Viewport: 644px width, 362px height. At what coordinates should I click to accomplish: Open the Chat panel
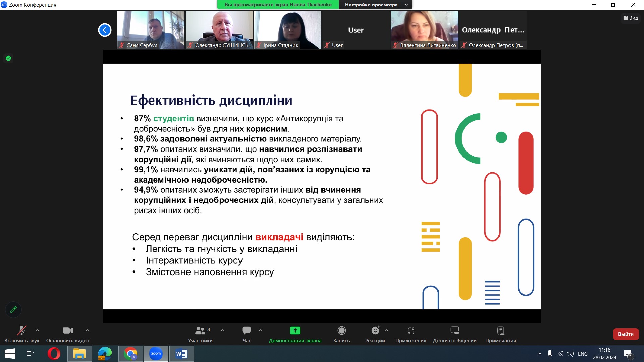click(x=246, y=331)
